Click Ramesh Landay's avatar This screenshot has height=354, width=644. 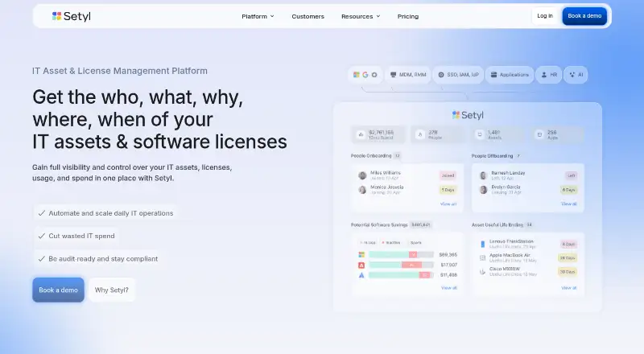(x=484, y=175)
